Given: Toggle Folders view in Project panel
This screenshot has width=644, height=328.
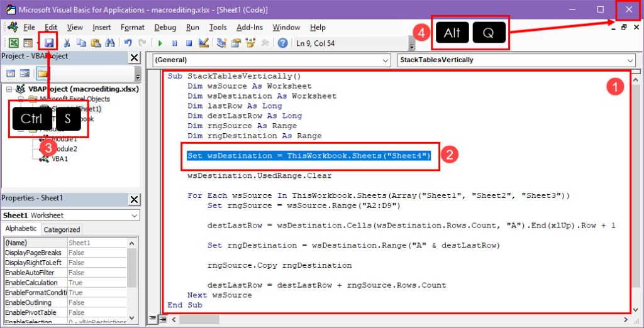Looking at the screenshot, I should [42, 74].
